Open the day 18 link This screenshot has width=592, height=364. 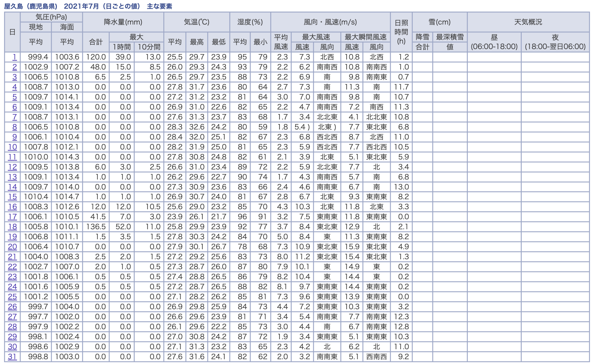12,227
